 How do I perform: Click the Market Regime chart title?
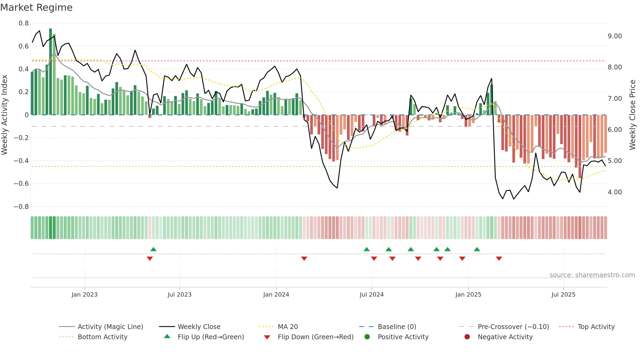36,8
